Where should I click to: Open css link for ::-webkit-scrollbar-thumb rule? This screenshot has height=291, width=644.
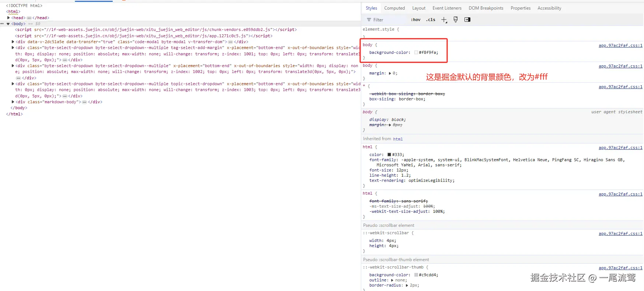point(620,268)
